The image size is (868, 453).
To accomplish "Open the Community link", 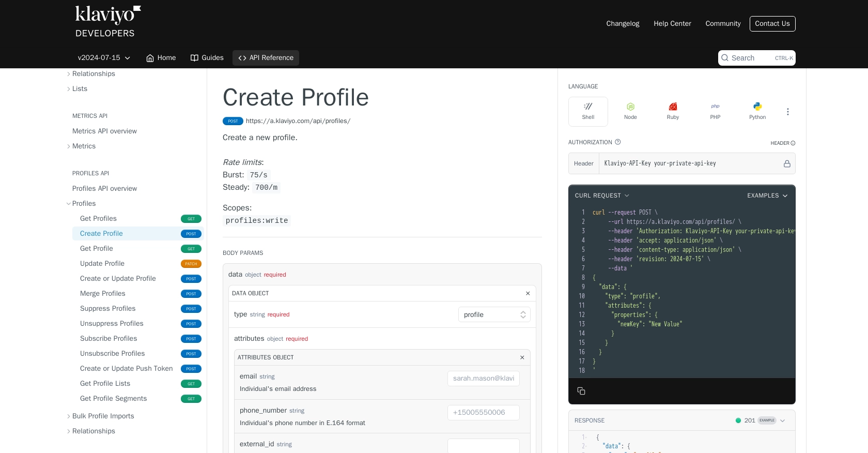I will [723, 24].
